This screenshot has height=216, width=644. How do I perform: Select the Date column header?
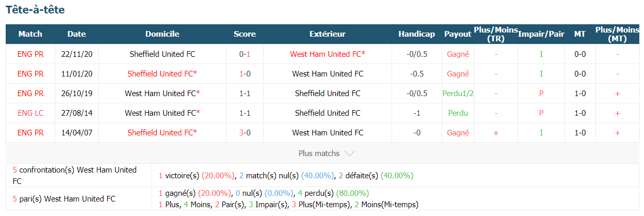77,34
